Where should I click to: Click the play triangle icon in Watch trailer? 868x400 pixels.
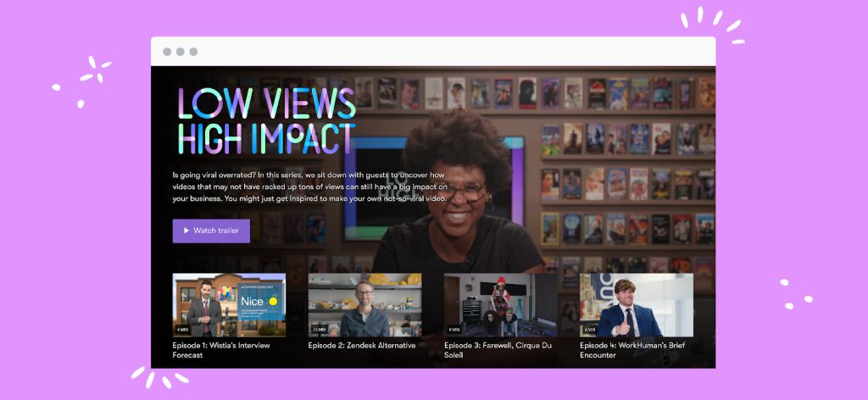click(186, 231)
